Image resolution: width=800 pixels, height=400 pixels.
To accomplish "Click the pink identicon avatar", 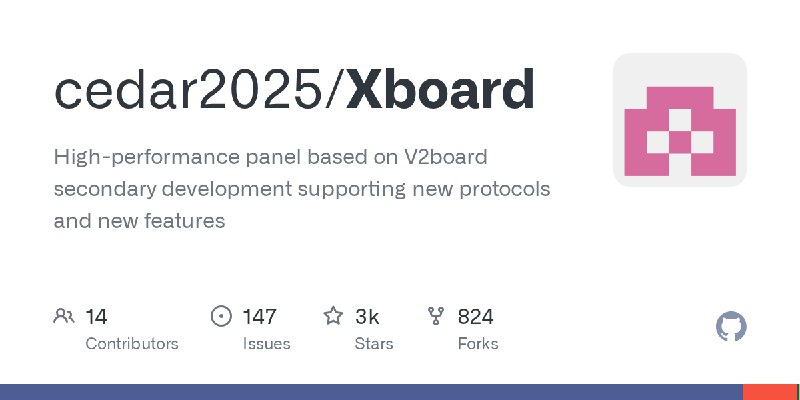I will click(680, 120).
